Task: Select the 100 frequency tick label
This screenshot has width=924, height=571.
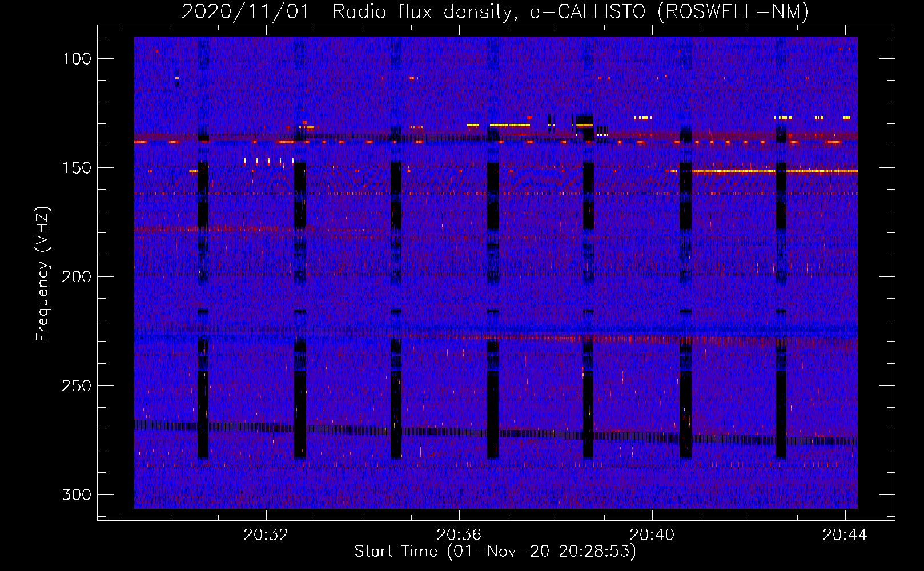Action: click(77, 59)
